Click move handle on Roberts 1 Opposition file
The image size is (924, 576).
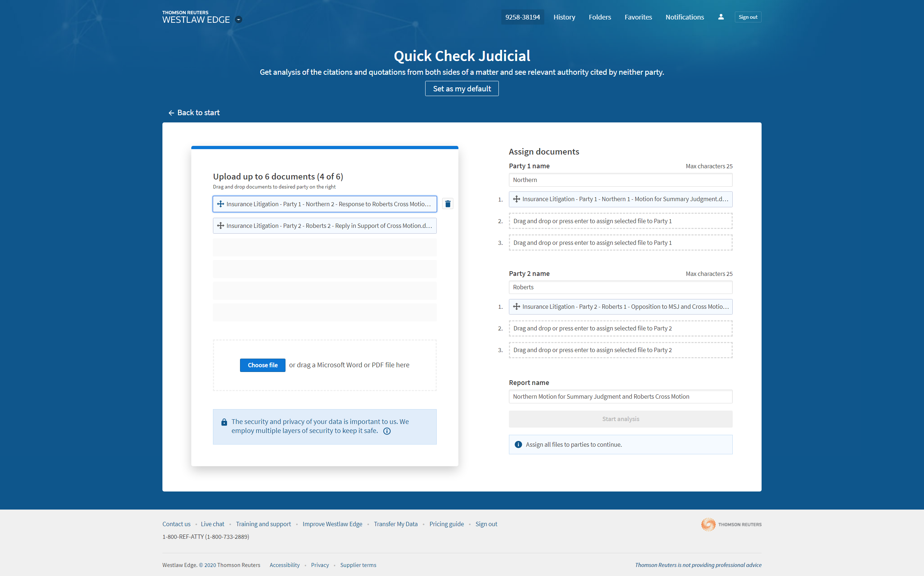pyautogui.click(x=516, y=307)
